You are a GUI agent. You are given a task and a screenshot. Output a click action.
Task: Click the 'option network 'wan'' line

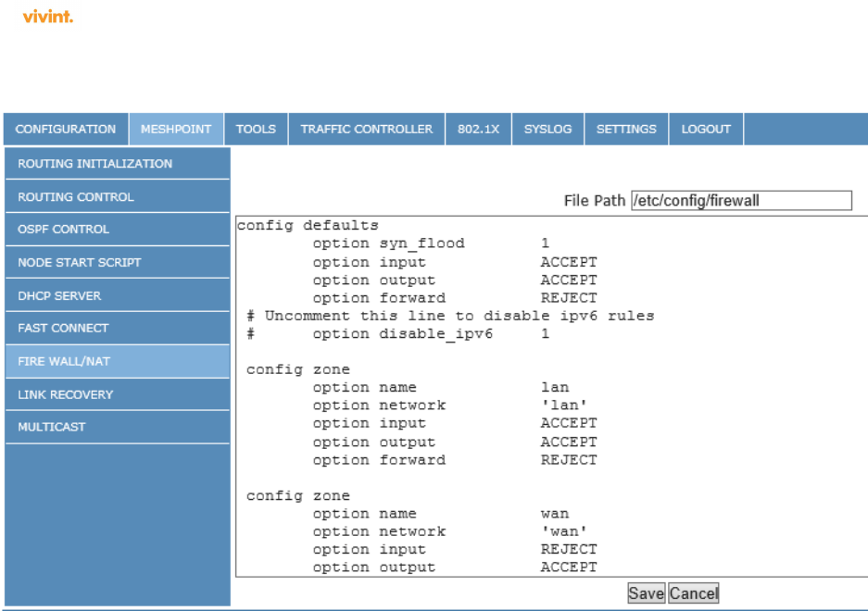[449, 532]
